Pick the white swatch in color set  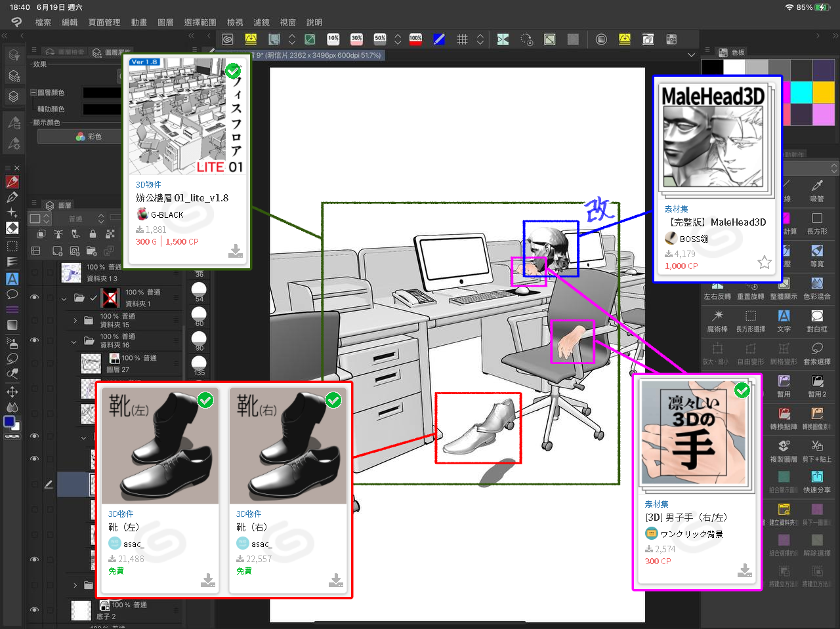734,67
